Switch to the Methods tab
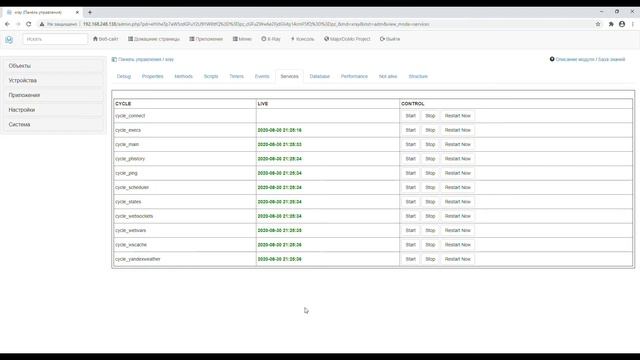The height and width of the screenshot is (360, 640). (183, 76)
